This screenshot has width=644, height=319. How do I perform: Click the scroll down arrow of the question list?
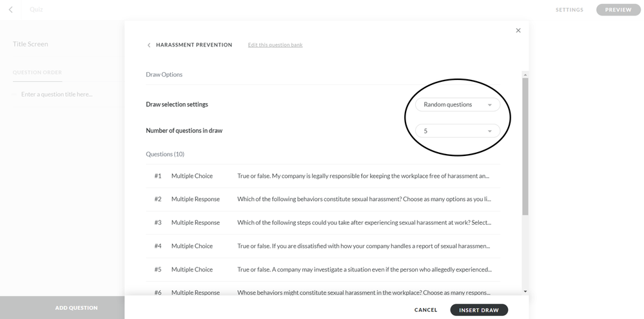click(x=525, y=291)
